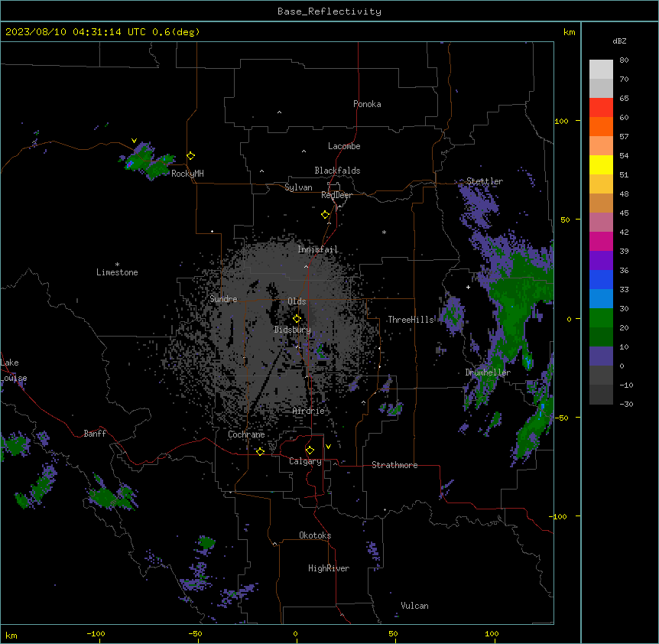Select the yellow 54-51 dBZ legend swatch
The width and height of the screenshot is (659, 644).
tap(601, 164)
